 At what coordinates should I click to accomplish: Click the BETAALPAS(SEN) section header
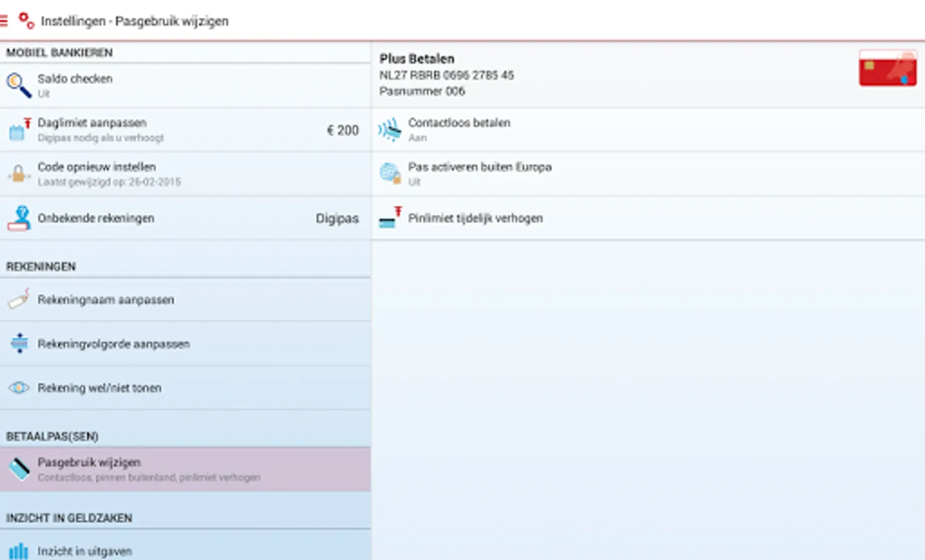point(52,436)
